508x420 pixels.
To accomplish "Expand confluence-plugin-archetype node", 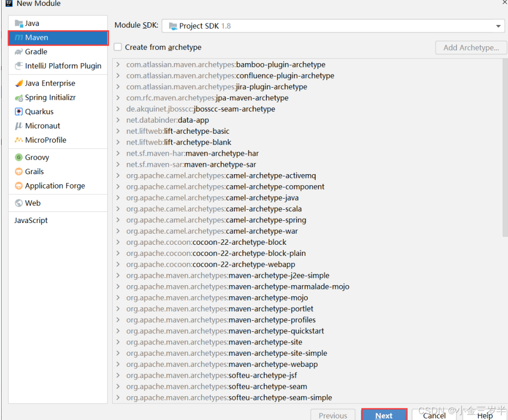I will coord(118,75).
